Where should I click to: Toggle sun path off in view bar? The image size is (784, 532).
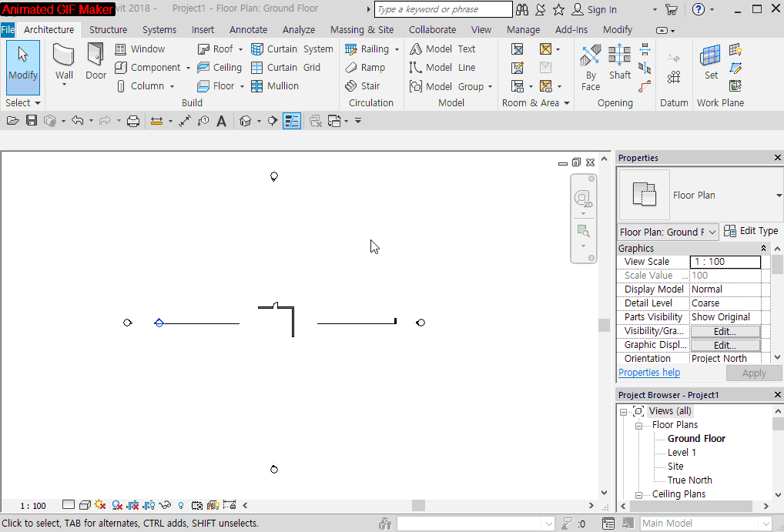100,505
